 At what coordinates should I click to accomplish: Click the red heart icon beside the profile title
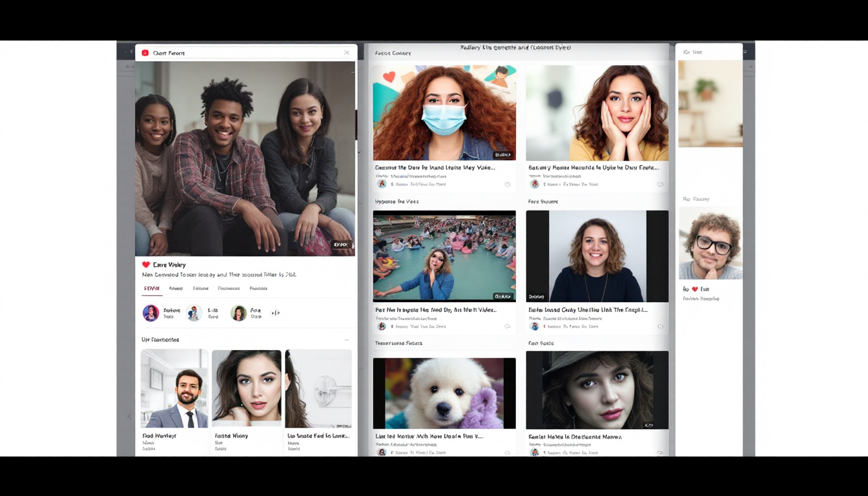pos(147,265)
